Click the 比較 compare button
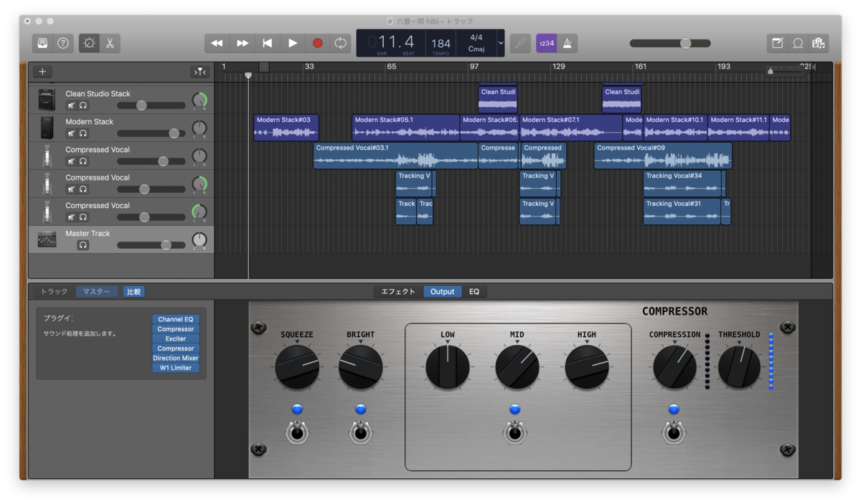 133,292
